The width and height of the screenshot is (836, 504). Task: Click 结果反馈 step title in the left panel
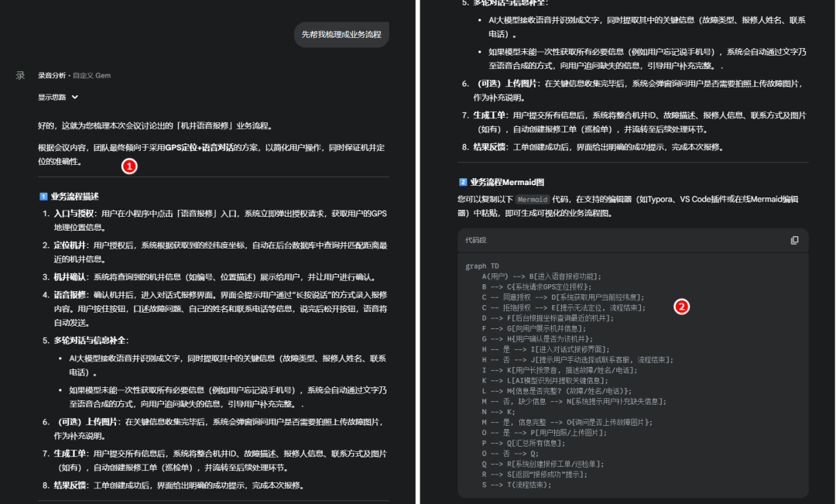(70, 485)
